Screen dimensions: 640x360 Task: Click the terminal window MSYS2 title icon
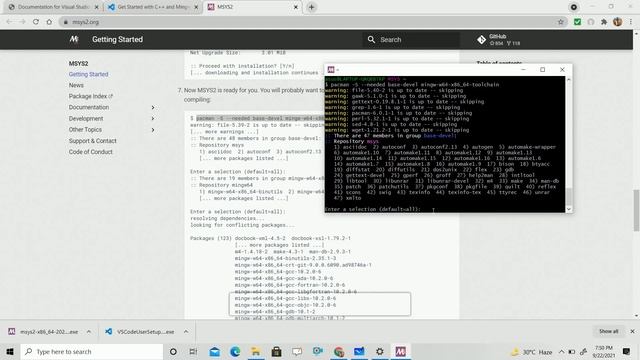click(331, 70)
